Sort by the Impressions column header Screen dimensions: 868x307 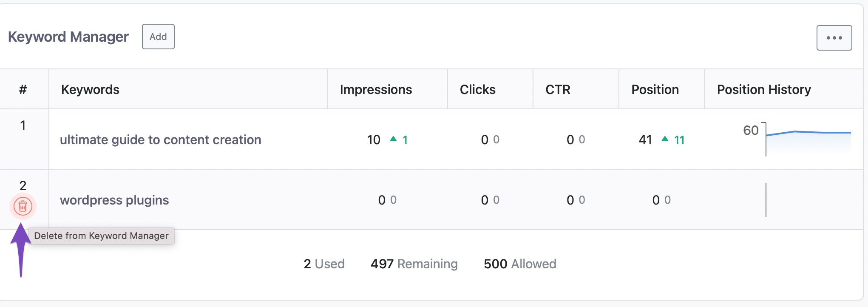(376, 90)
